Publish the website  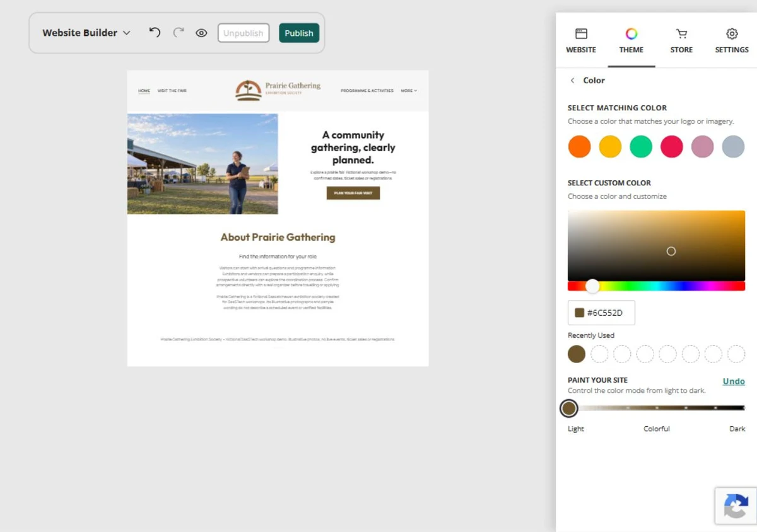(x=299, y=33)
